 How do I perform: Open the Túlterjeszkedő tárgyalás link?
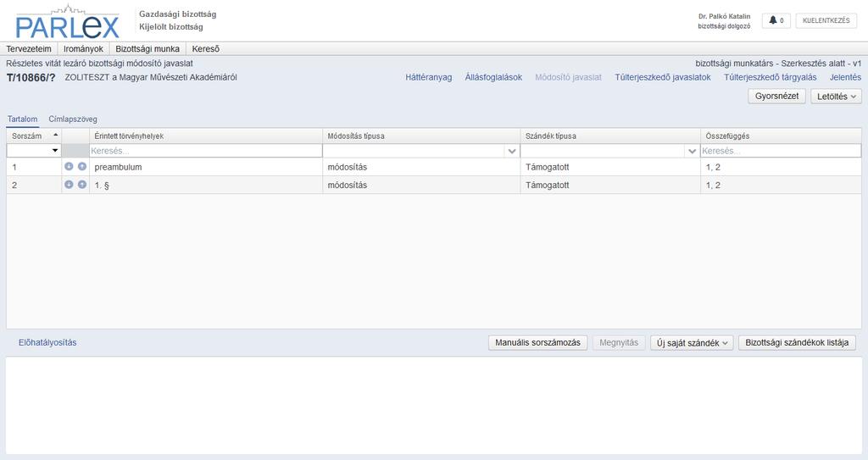tap(770, 77)
